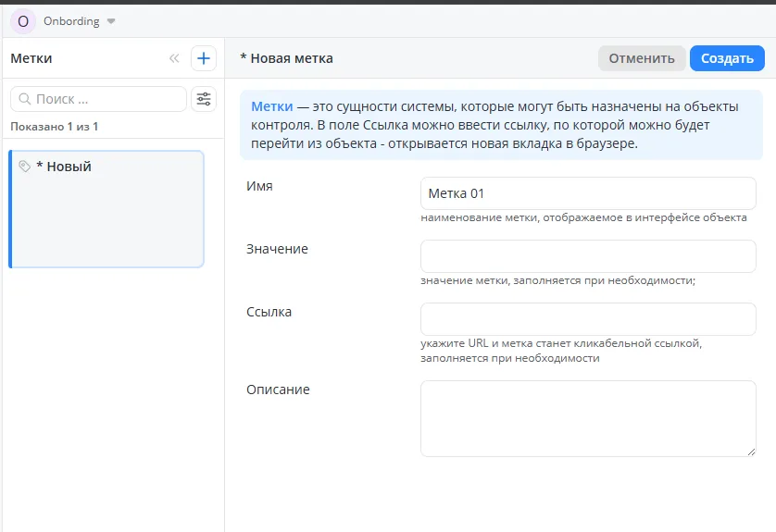Select the Новый item in the list
Viewport: 776px width, 532px height.
[106, 209]
